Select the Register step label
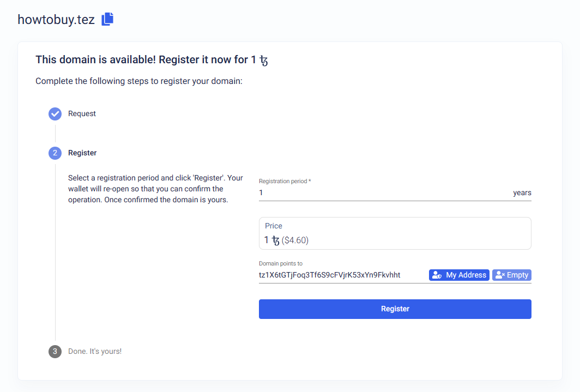Viewport: 580px width, 392px height. tap(82, 153)
